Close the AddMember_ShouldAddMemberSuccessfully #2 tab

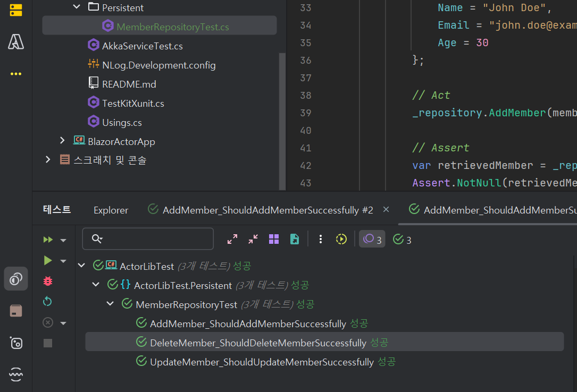pyautogui.click(x=386, y=209)
